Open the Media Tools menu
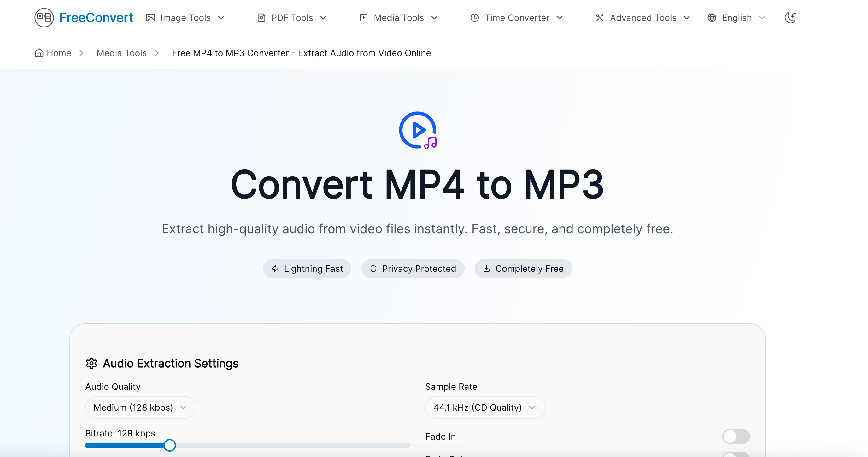868x457 pixels. [x=399, y=18]
